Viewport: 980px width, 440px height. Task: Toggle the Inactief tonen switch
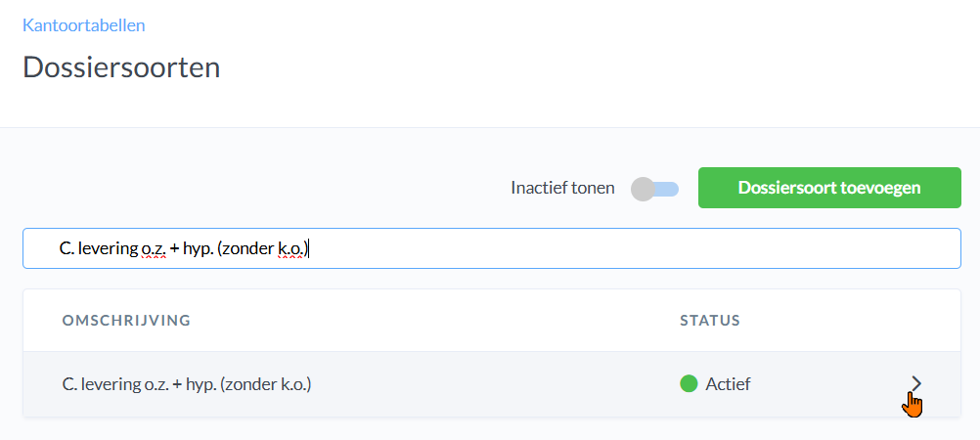tap(654, 189)
